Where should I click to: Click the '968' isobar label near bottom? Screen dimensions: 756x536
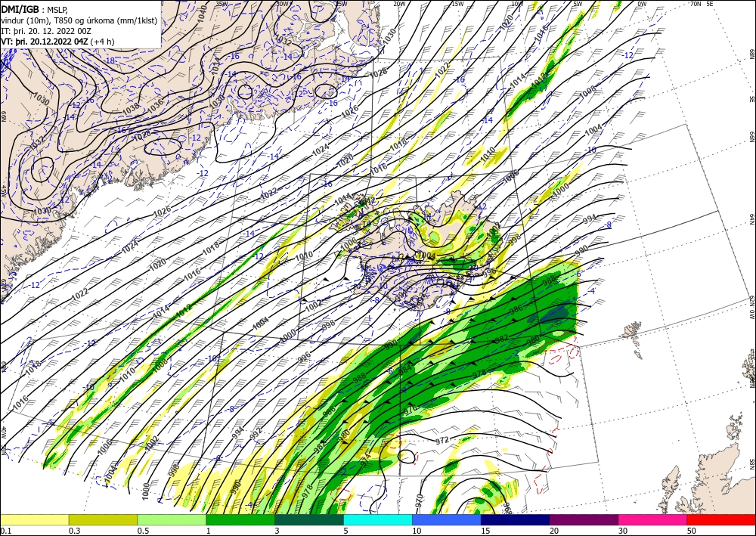pos(507,507)
